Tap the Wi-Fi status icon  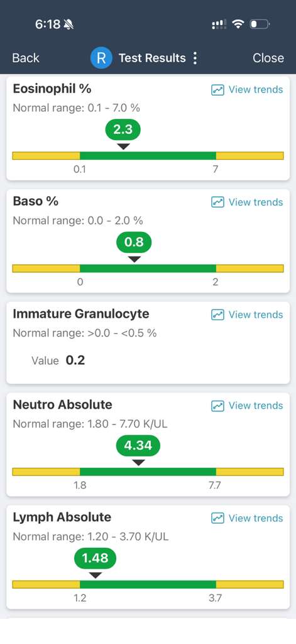238,25
